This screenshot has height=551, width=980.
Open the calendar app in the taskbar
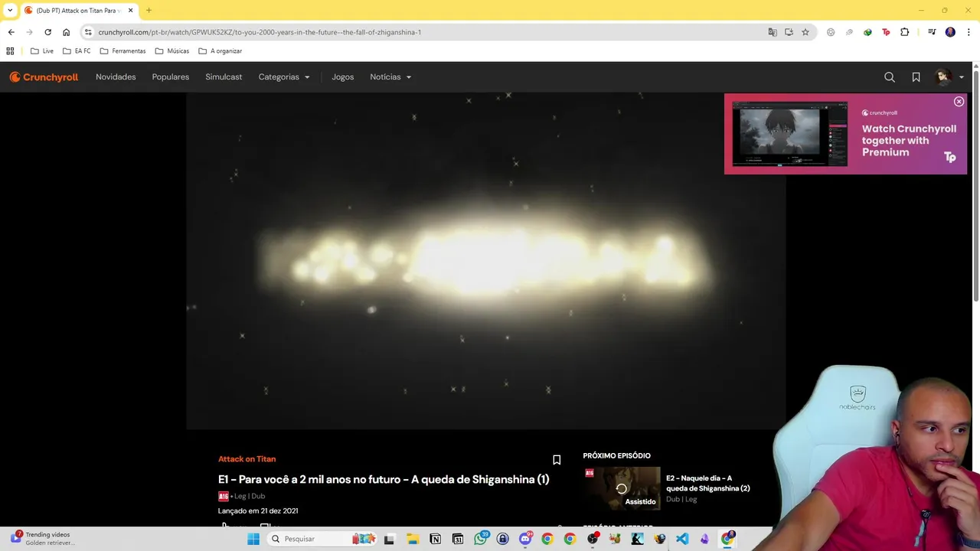pos(457,539)
